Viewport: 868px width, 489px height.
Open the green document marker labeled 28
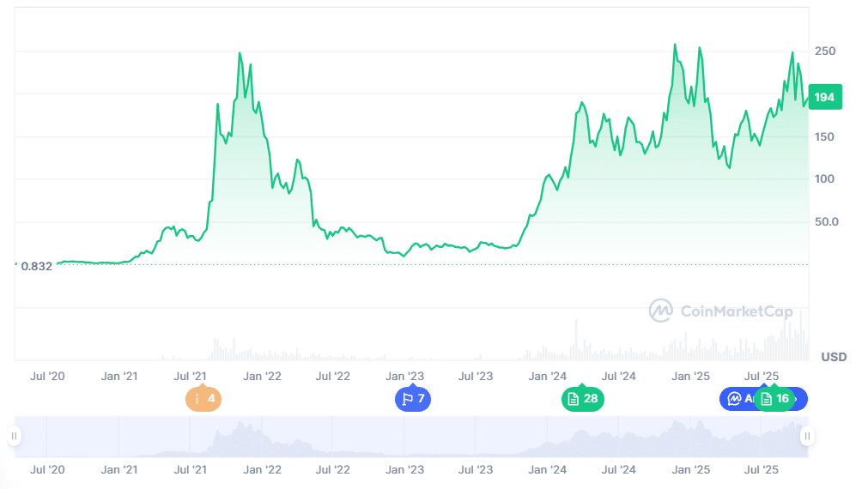click(x=582, y=399)
